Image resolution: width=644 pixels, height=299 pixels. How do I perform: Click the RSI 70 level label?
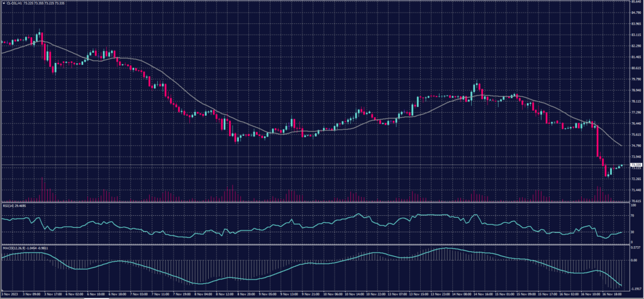coord(631,215)
